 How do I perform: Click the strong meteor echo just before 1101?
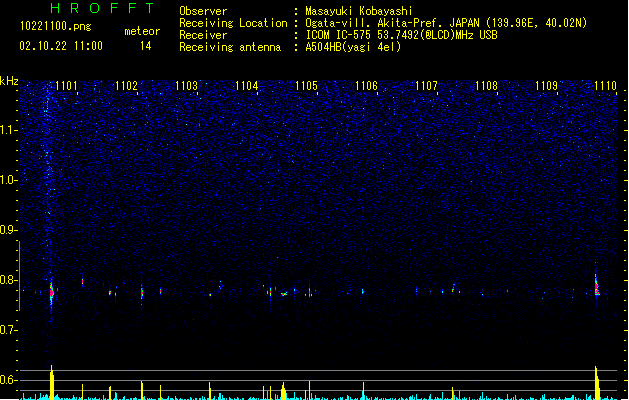coord(51,293)
